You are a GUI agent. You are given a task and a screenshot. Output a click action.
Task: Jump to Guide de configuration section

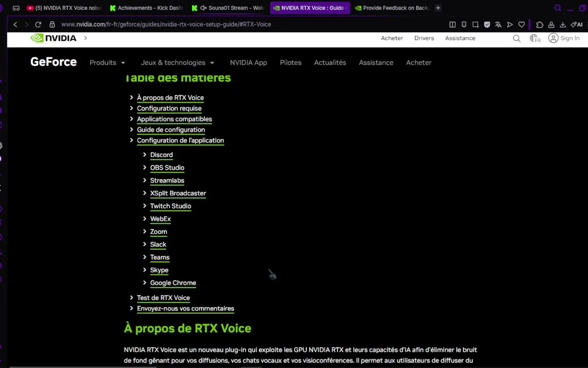pos(170,130)
